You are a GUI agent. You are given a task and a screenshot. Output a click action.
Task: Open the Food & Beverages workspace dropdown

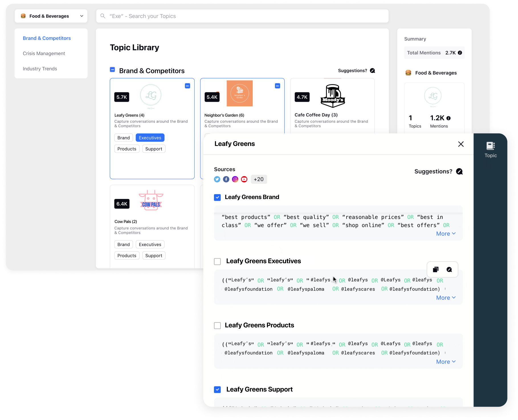(81, 16)
